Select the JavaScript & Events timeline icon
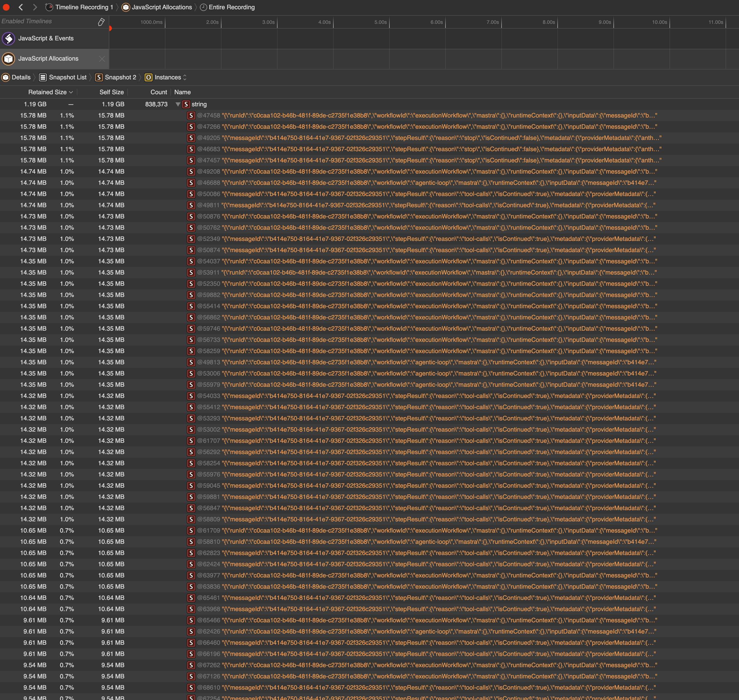 pos(8,38)
